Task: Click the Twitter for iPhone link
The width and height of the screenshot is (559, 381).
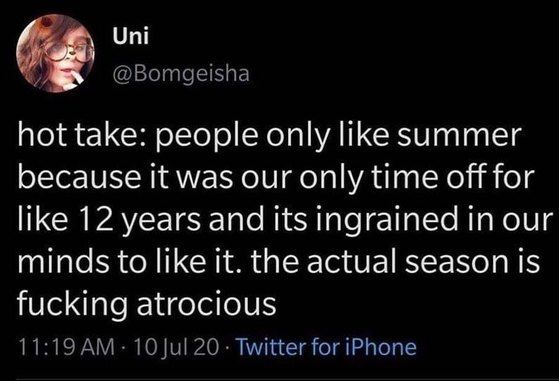Action: point(327,347)
